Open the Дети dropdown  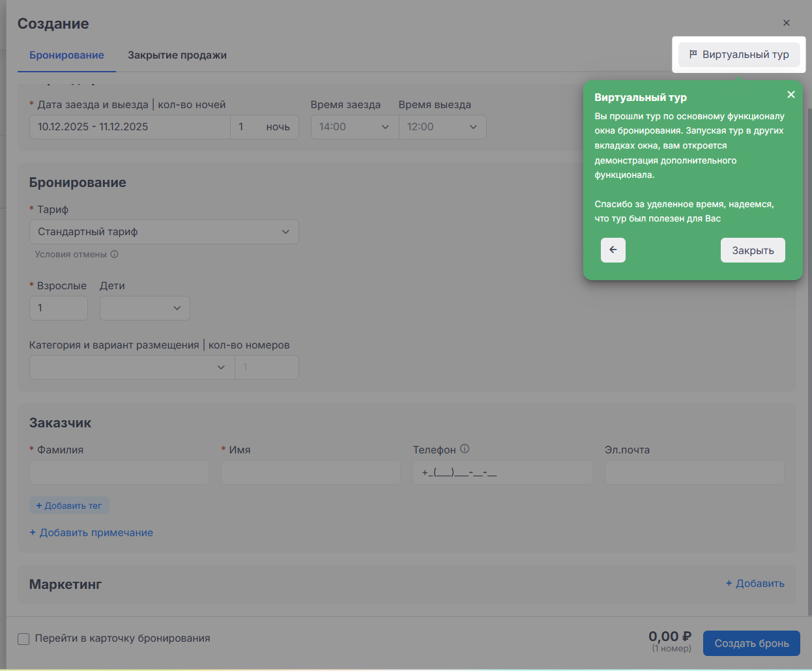coord(145,308)
